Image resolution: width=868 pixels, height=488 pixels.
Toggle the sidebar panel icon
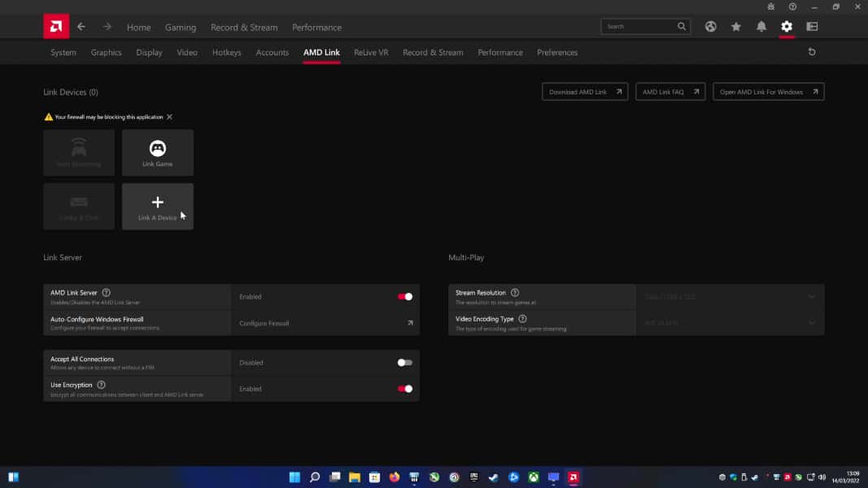click(812, 27)
